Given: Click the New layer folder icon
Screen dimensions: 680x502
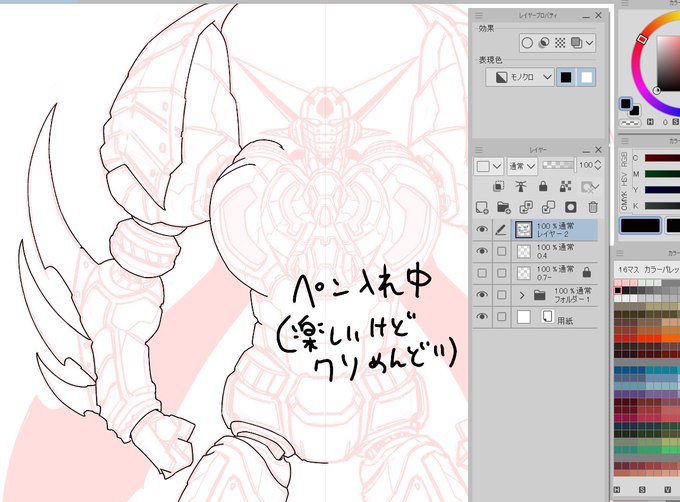Looking at the screenshot, I should [x=503, y=208].
